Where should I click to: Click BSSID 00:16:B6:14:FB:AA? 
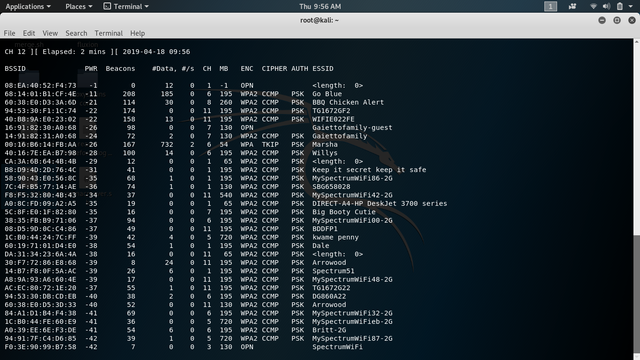point(40,144)
